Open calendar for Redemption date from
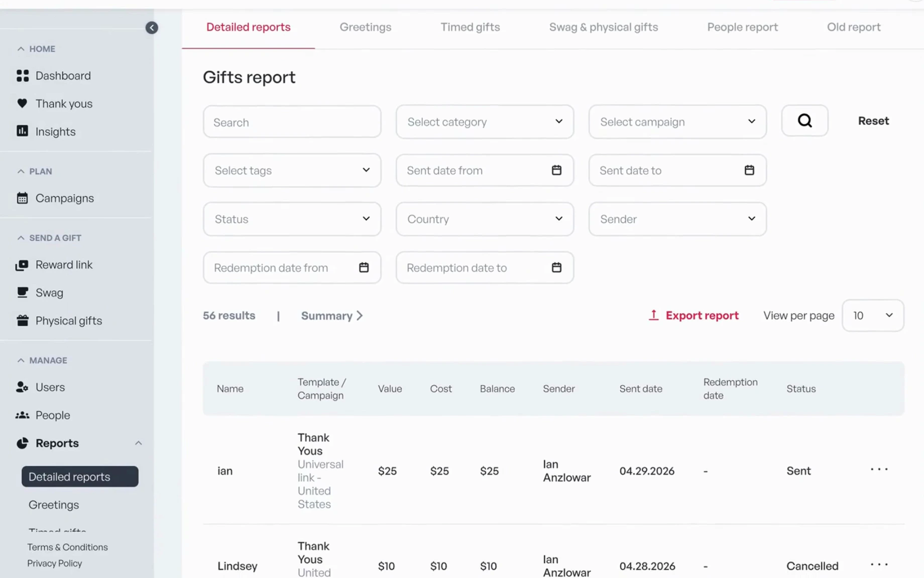The image size is (924, 578). (x=364, y=267)
